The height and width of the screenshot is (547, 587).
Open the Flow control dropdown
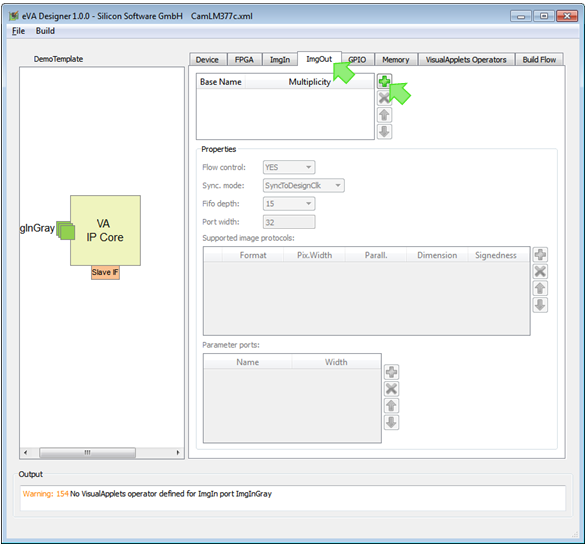(x=289, y=167)
